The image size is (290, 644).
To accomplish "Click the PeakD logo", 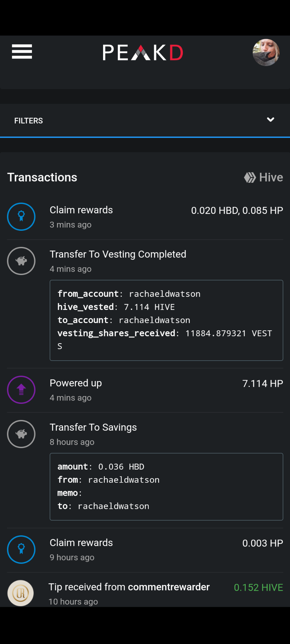I will (x=143, y=53).
